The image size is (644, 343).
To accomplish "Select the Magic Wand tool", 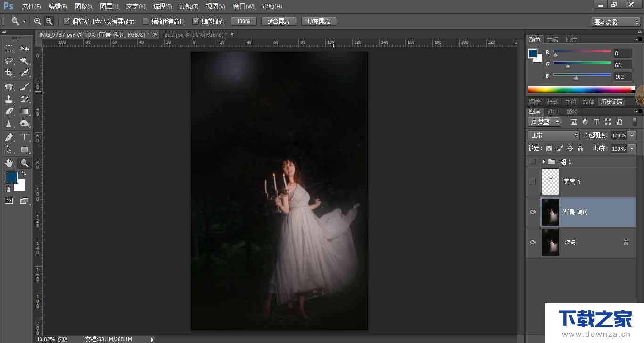I will click(x=25, y=61).
